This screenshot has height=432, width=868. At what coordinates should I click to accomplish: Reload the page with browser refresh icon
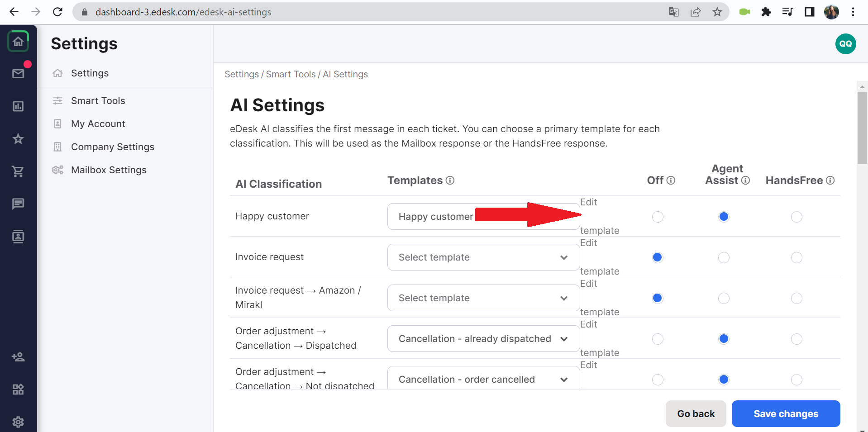[x=57, y=12]
